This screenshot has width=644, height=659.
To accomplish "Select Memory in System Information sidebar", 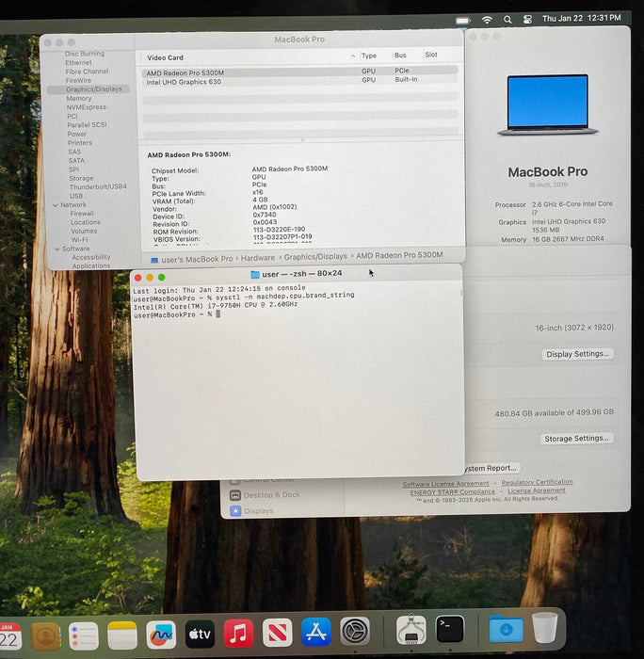I will click(x=78, y=98).
